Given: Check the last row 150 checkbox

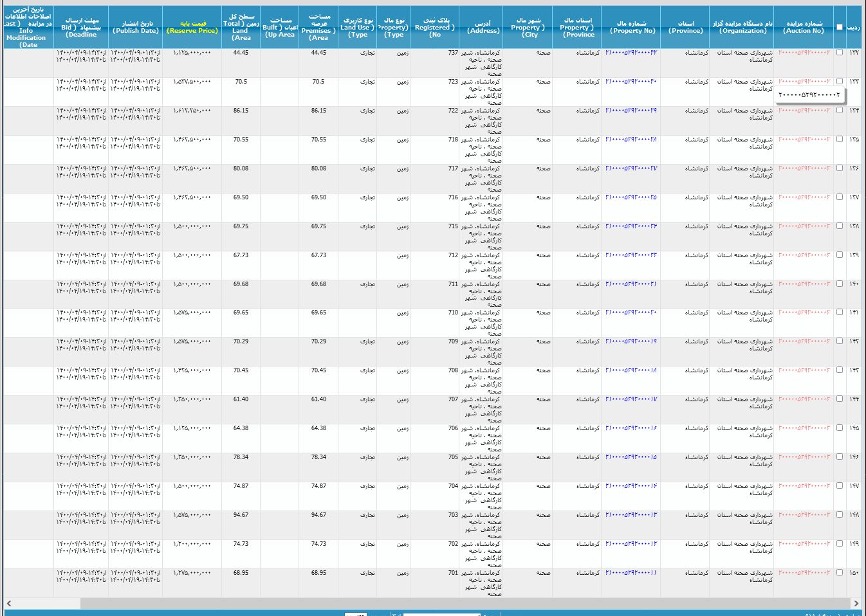Looking at the screenshot, I should click(x=840, y=573).
